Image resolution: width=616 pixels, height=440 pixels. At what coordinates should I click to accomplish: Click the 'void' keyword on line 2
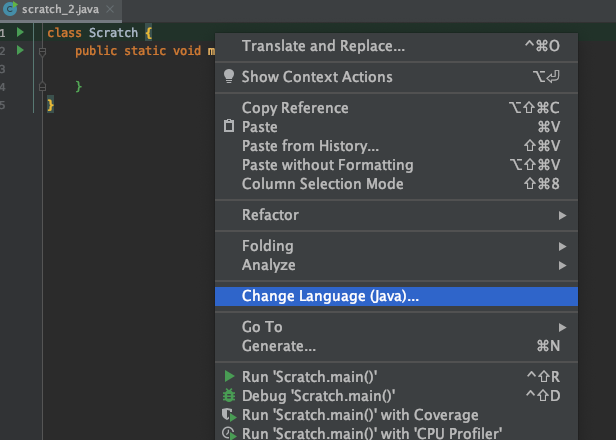tap(187, 51)
